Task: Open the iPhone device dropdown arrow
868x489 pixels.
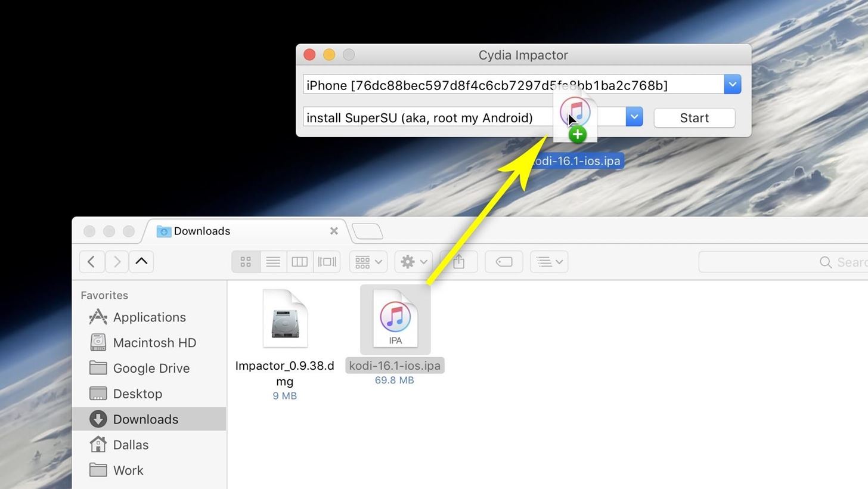Action: click(x=732, y=85)
